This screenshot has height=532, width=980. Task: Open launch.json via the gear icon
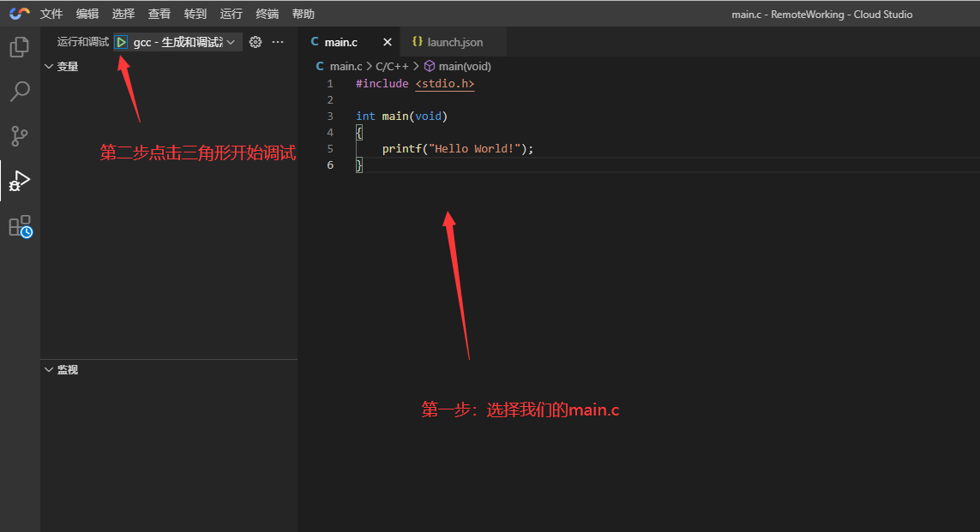[x=255, y=42]
